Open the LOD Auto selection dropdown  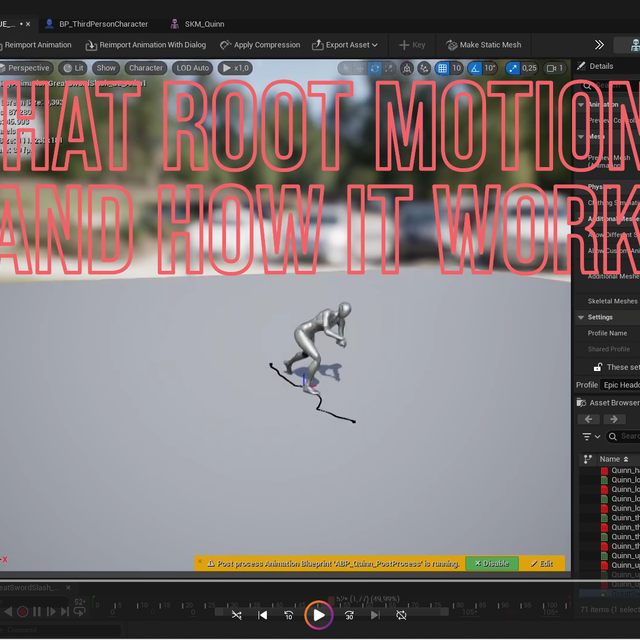tap(192, 68)
